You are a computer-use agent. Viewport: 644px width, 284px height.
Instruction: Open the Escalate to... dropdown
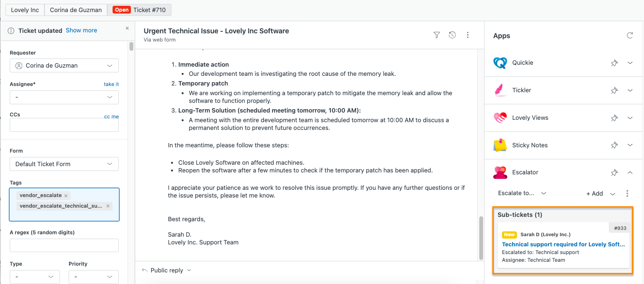(x=522, y=193)
